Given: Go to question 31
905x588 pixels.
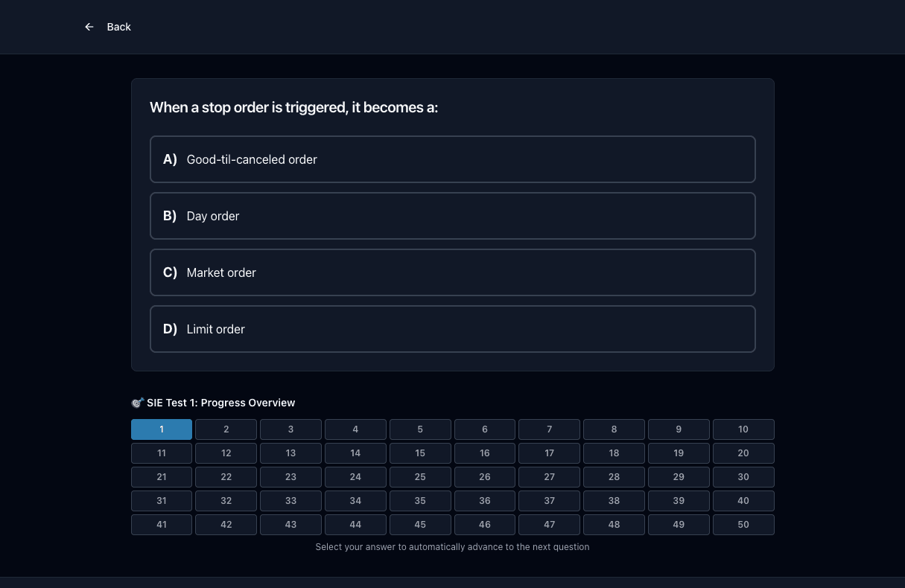Looking at the screenshot, I should coord(162,501).
